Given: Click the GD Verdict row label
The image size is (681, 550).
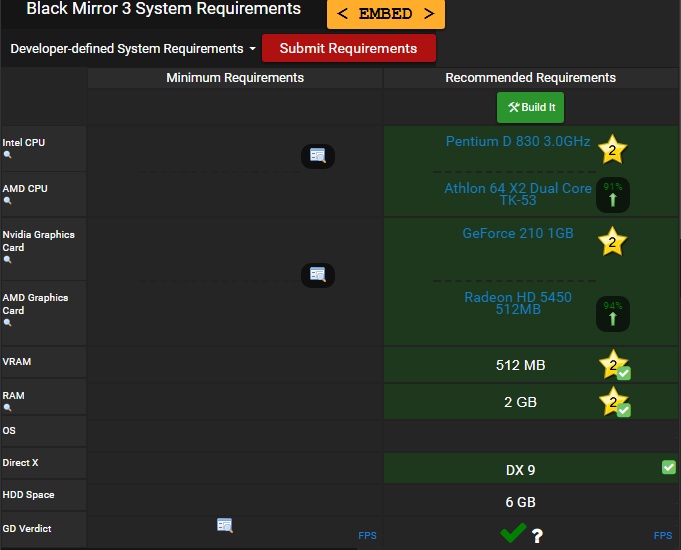Looking at the screenshot, I should click(26, 529).
